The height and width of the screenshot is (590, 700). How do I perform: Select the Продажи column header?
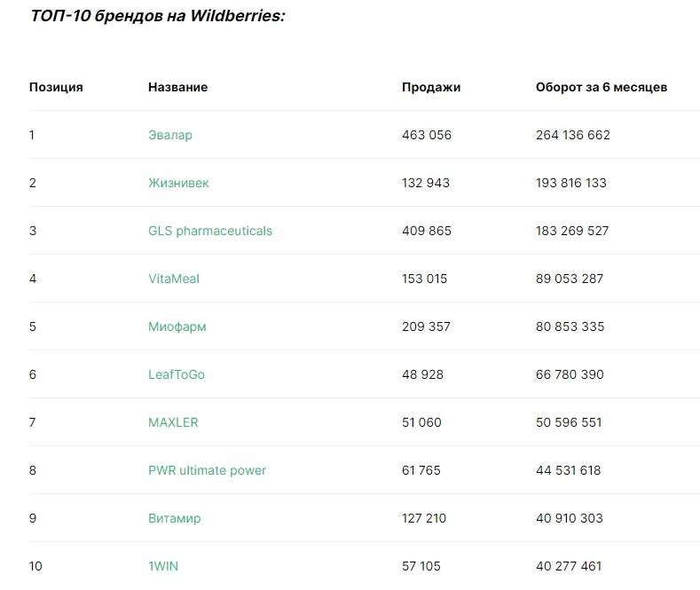(x=431, y=87)
